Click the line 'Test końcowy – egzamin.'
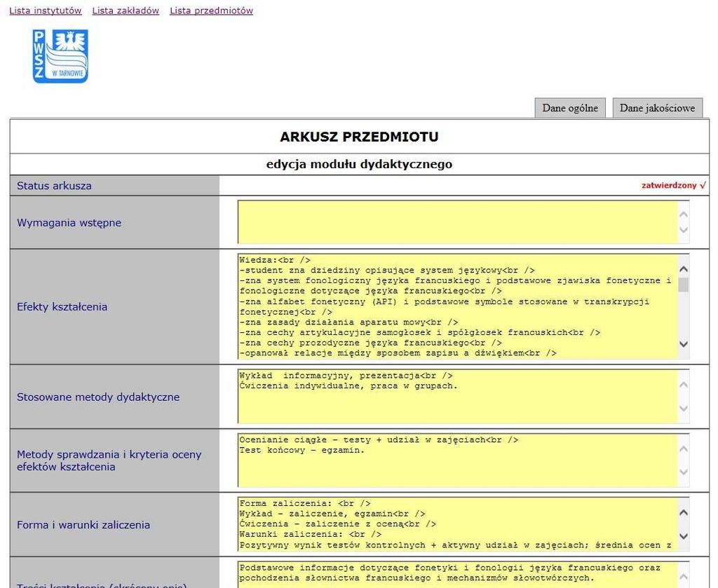 302,450
